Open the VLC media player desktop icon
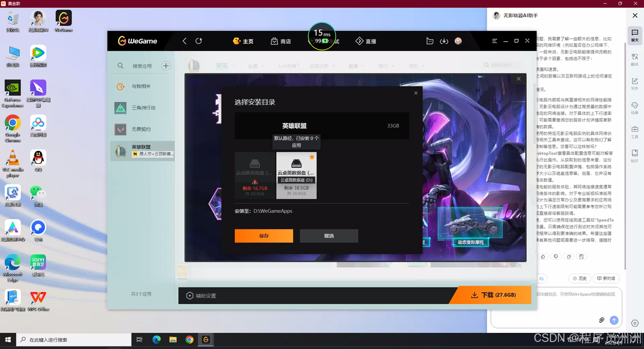 [x=13, y=164]
